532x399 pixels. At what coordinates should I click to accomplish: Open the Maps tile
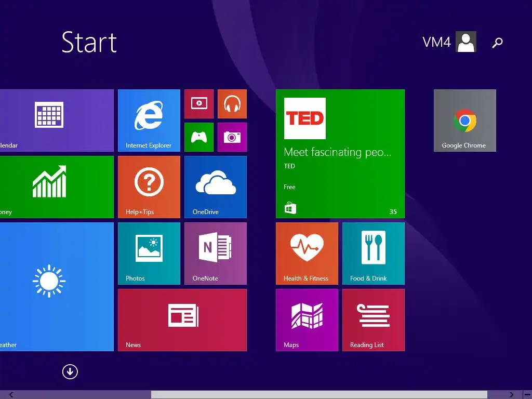point(307,320)
